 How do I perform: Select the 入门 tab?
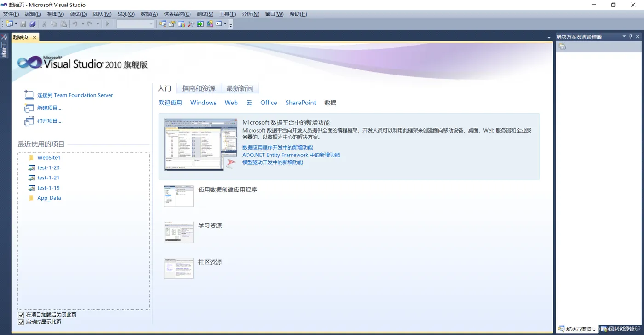click(x=164, y=88)
